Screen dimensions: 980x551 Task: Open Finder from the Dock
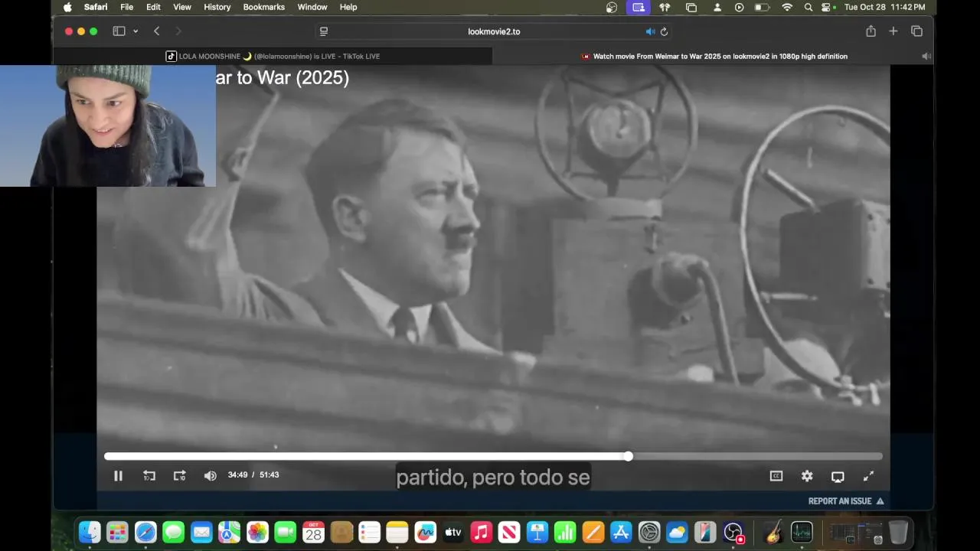[x=90, y=532]
